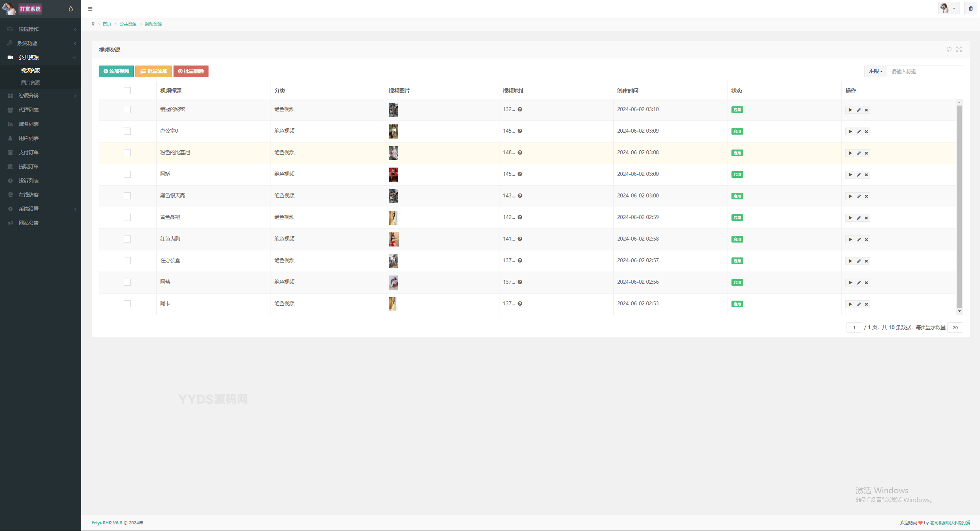Open the 不限 filter dropdown
The image size is (980, 531).
(875, 71)
